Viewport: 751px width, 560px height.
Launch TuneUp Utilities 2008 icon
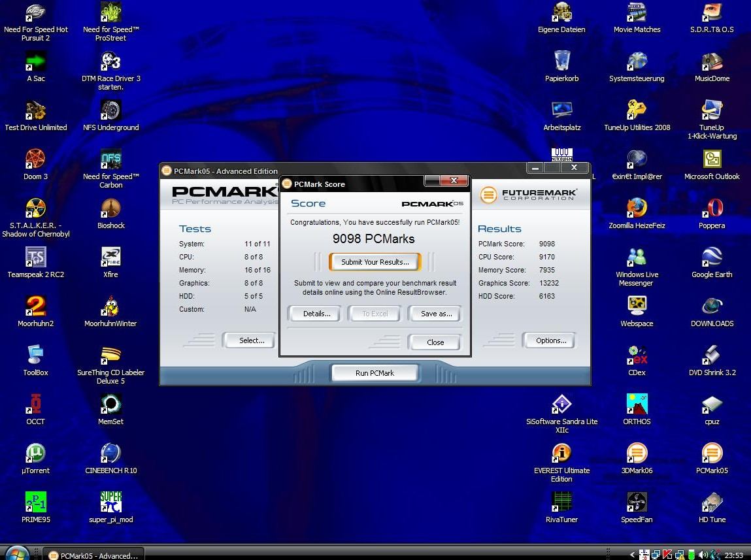[637, 110]
